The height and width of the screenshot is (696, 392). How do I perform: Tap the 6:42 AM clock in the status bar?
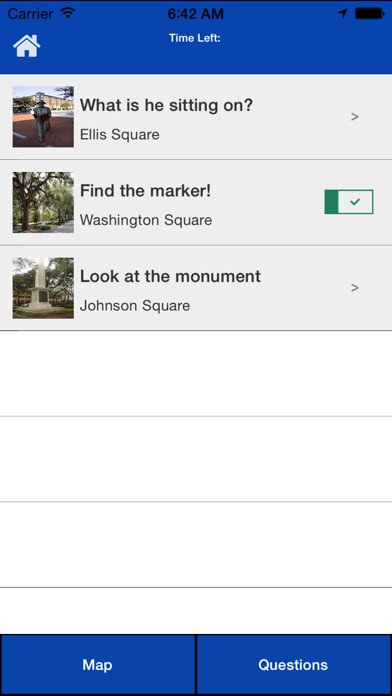196,14
